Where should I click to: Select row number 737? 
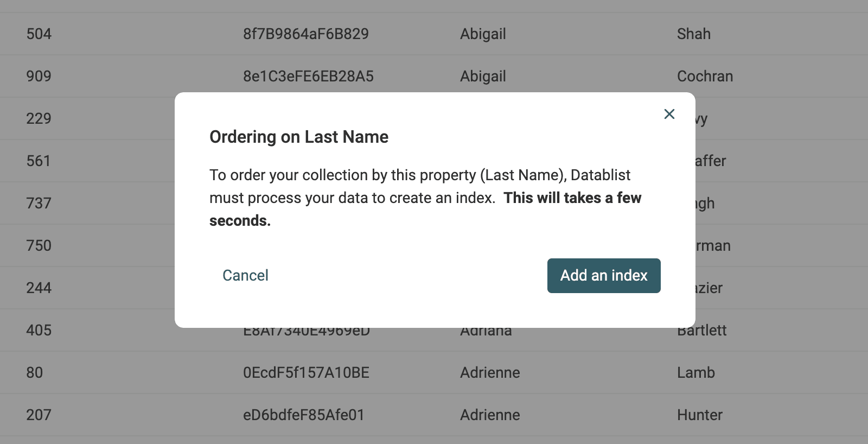tap(39, 204)
